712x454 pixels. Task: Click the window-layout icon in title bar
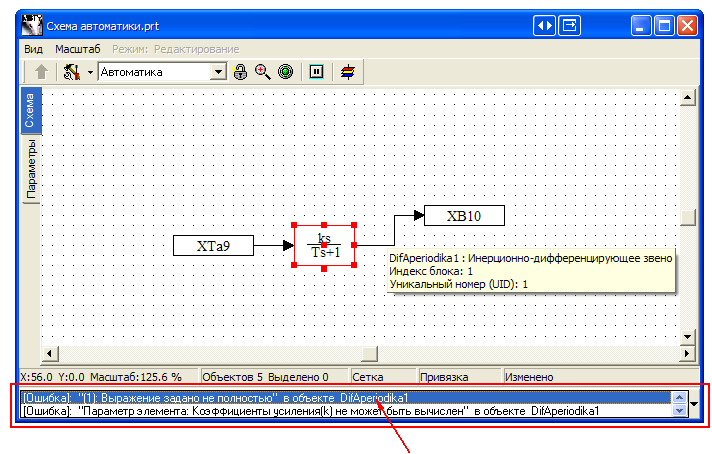click(570, 25)
